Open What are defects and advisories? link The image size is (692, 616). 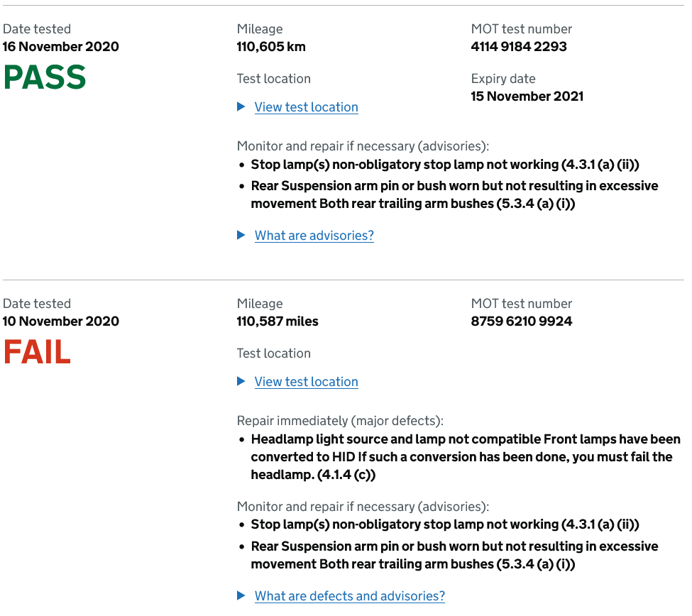pos(350,596)
